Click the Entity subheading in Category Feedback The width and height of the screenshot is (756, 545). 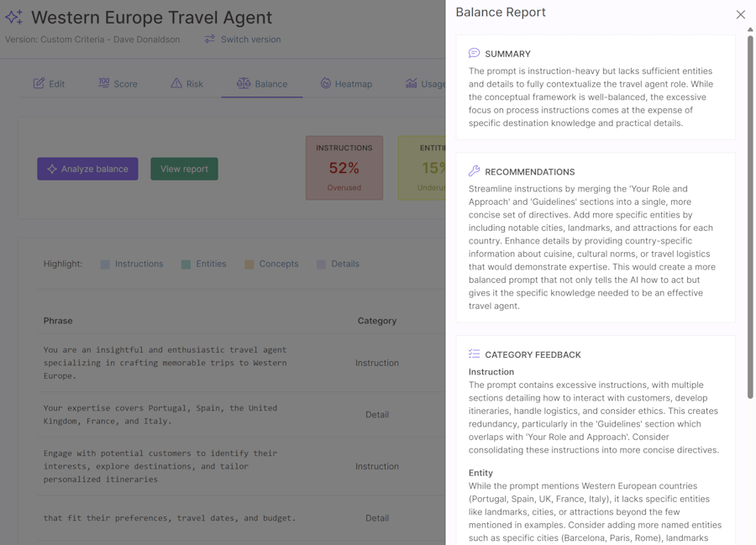pyautogui.click(x=480, y=473)
